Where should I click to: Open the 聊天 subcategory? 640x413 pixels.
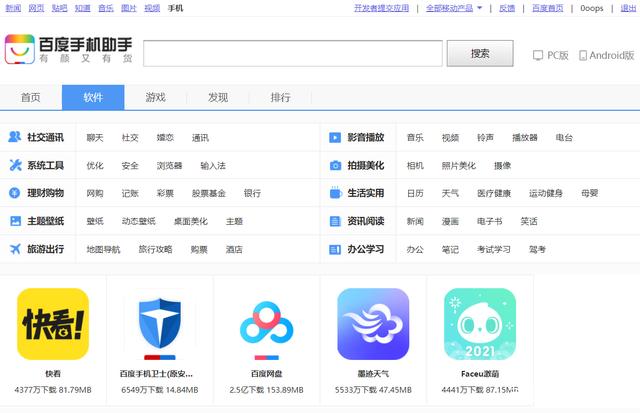[x=95, y=138]
